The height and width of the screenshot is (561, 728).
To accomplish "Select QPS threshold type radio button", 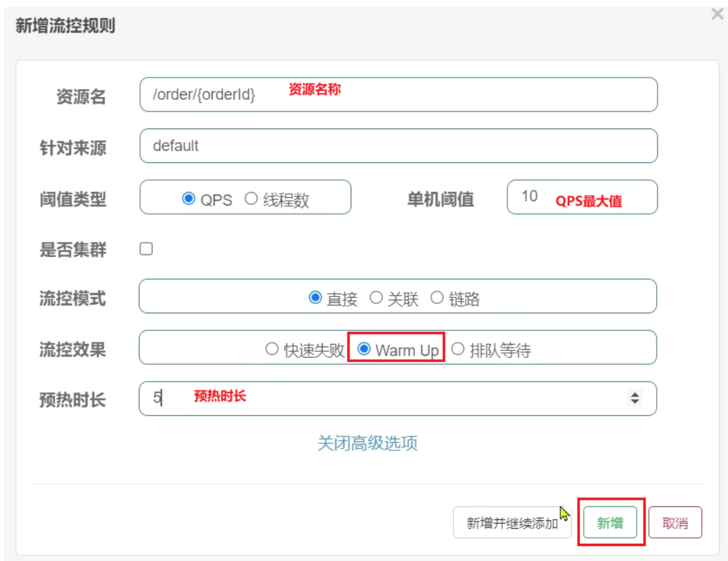I will coord(189,199).
